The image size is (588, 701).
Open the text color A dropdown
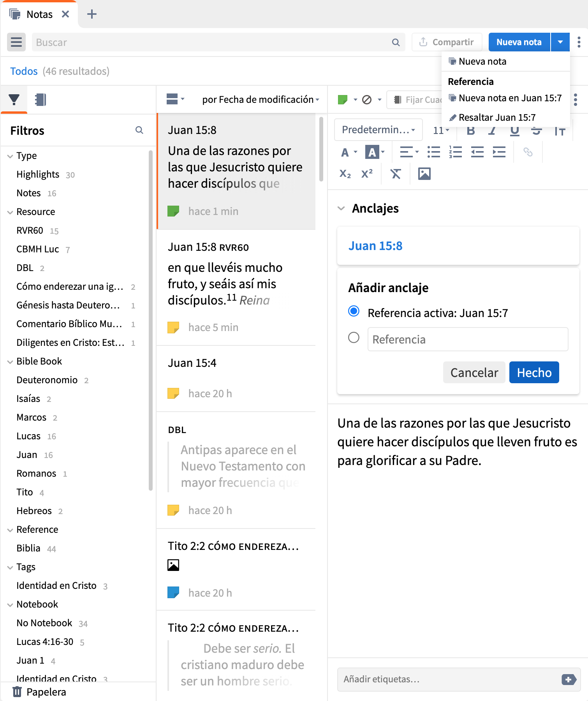point(349,152)
